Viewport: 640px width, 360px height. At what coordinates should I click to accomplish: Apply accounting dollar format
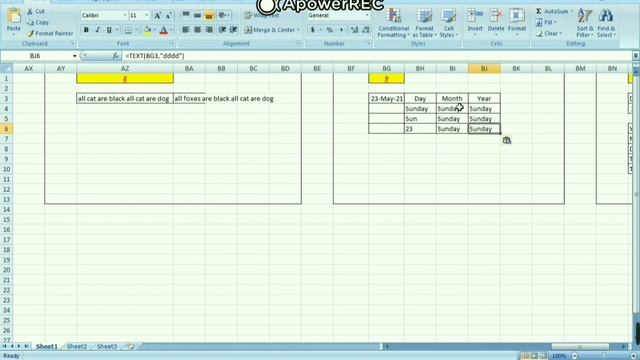[x=313, y=30]
